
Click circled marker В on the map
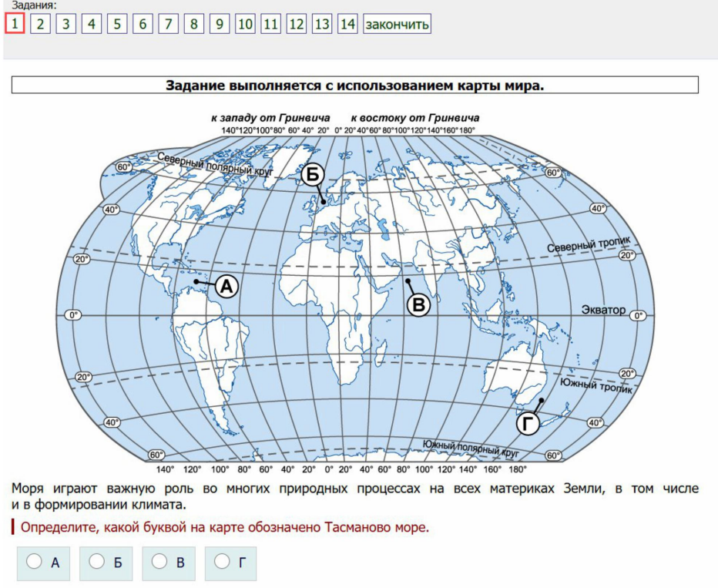coord(418,305)
